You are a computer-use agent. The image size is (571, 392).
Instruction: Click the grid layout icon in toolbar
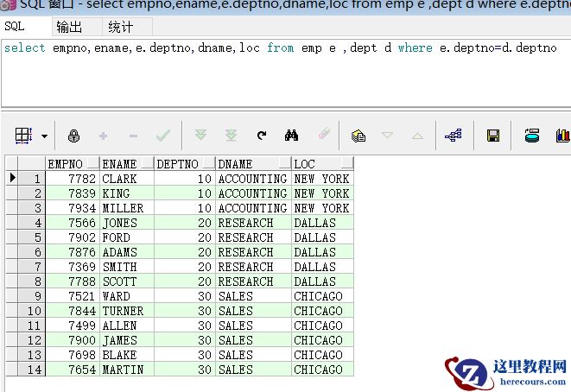click(x=23, y=136)
